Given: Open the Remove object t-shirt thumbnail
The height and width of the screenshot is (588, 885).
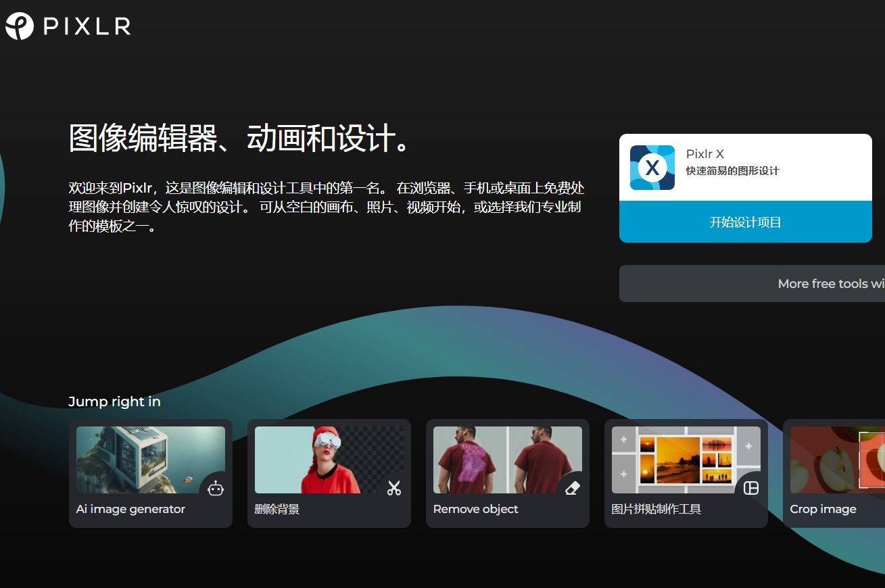Looking at the screenshot, I should point(508,460).
